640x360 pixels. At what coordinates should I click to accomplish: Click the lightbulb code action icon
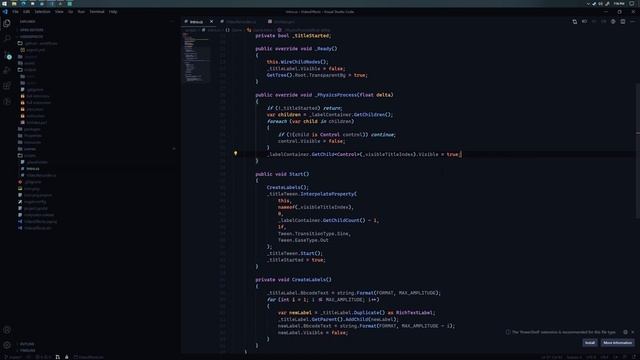pos(236,153)
